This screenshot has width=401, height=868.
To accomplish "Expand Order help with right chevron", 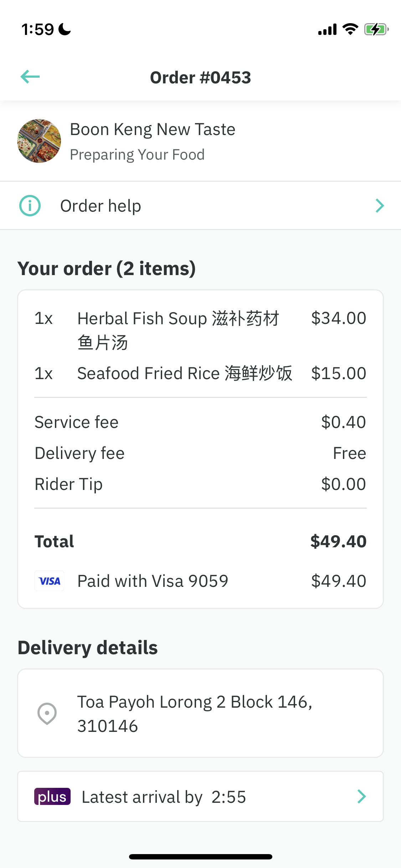I will coord(380,206).
